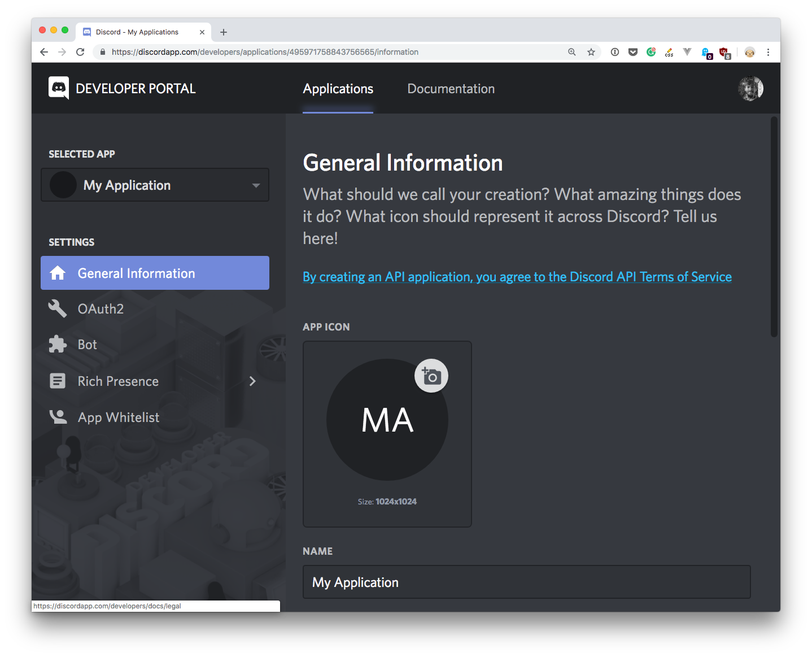Bookmark this page with the star icon
The image size is (812, 657).
(x=591, y=52)
